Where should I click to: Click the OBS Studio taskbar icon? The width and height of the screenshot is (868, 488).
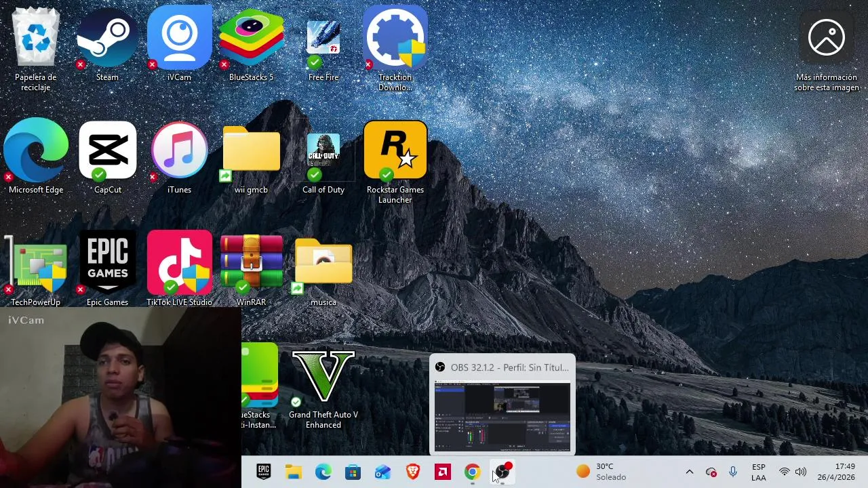(502, 472)
